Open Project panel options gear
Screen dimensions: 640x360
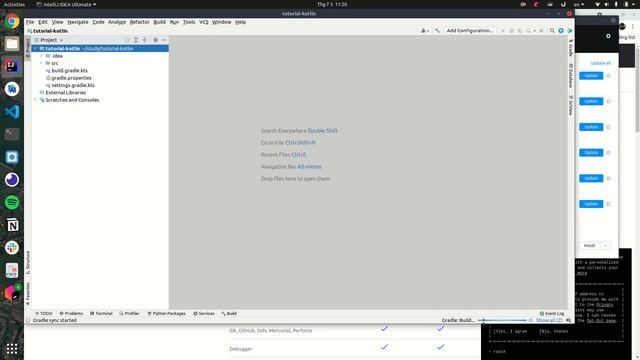pos(156,40)
